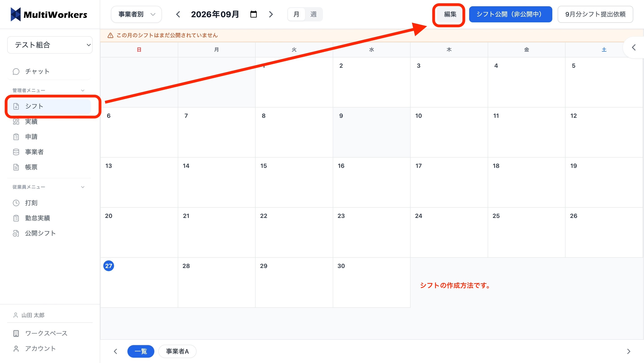Image resolution: width=644 pixels, height=363 pixels.
Task: Click the 申請 clipboard icon
Action: click(16, 137)
